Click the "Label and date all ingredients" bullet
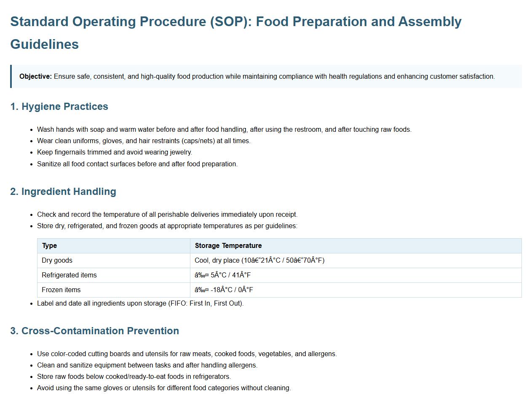The width and height of the screenshot is (532, 410). [140, 304]
